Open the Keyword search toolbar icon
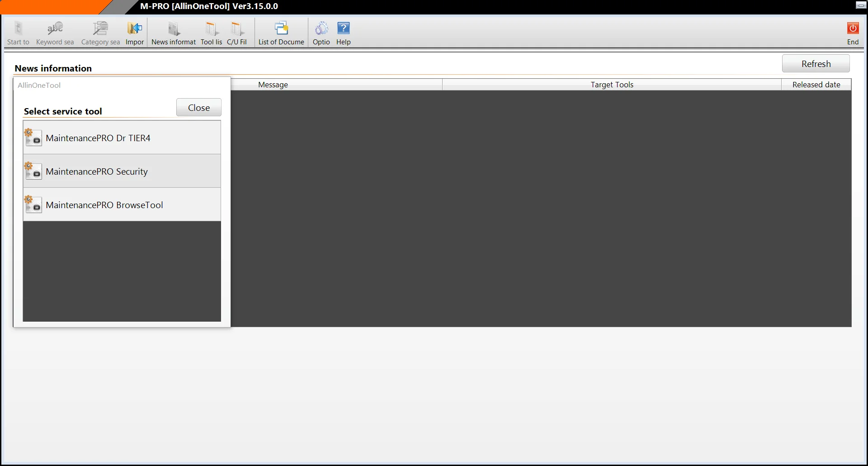Viewport: 868px width, 466px height. (x=55, y=29)
